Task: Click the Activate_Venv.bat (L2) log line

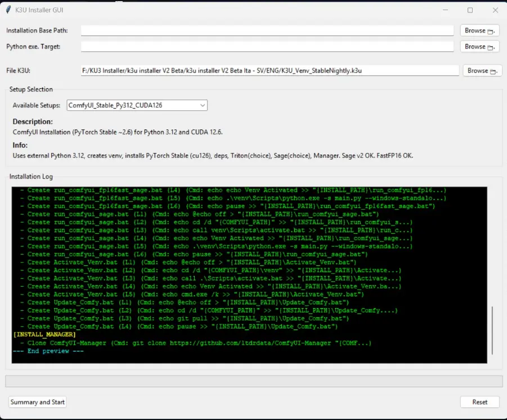Action: point(210,270)
